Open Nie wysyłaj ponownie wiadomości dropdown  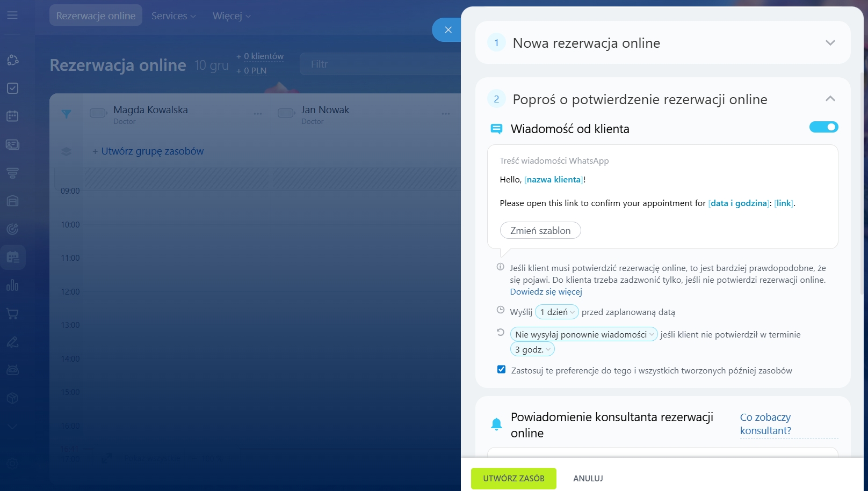tap(584, 334)
